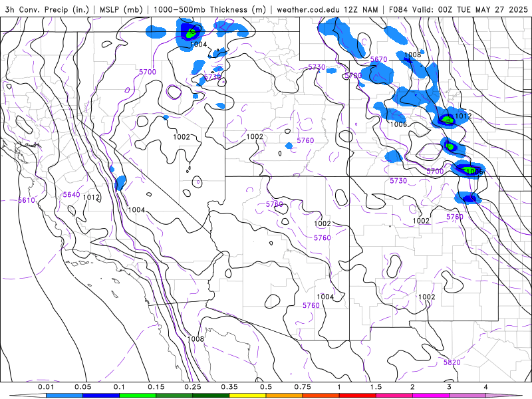Select the bright green 0.1–0.15 legend swatch
Viewport: 532px width, 399px height.
pos(138,395)
